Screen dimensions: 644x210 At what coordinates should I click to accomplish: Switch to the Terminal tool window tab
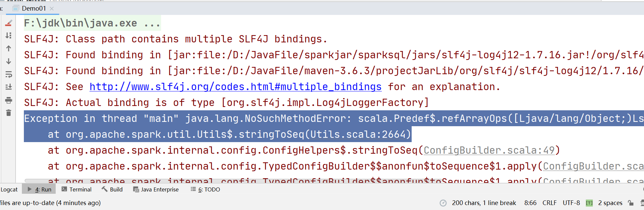pos(77,189)
